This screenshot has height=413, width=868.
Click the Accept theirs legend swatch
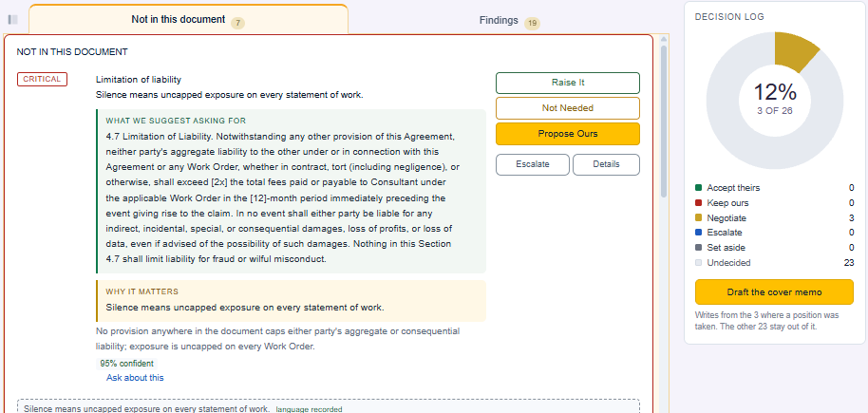(699, 188)
